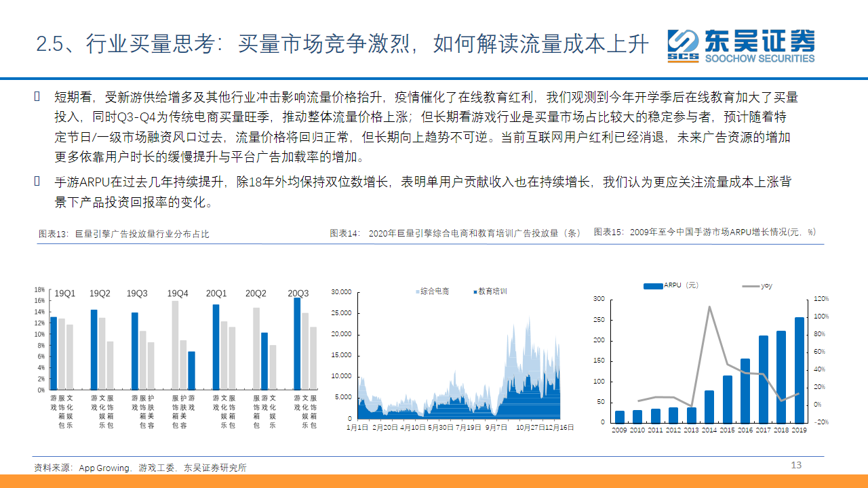
Task: Click the 2009 year label
Action: pyautogui.click(x=619, y=430)
